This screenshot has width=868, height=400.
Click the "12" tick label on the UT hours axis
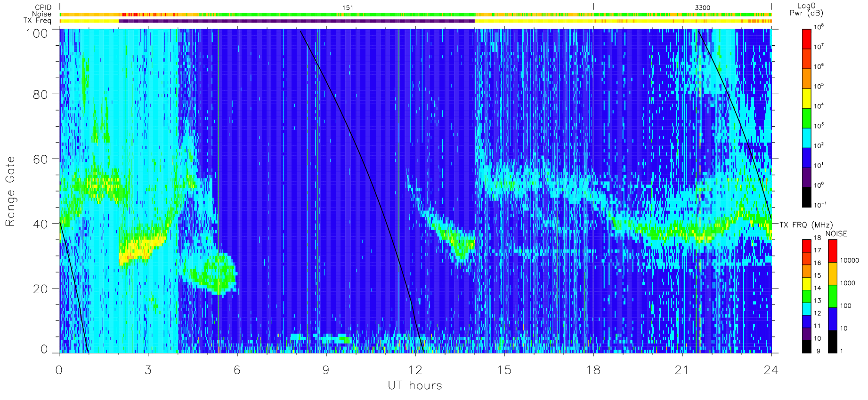pyautogui.click(x=415, y=370)
